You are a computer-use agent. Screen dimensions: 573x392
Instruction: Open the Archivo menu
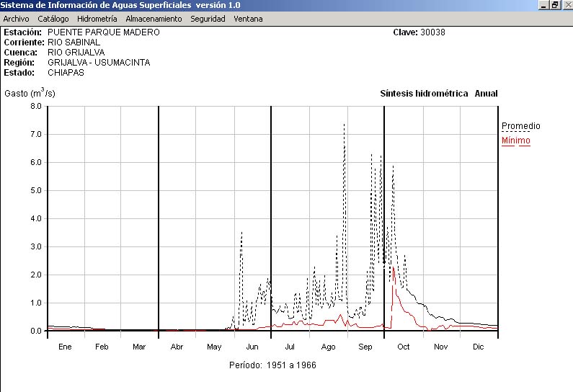[x=16, y=19]
